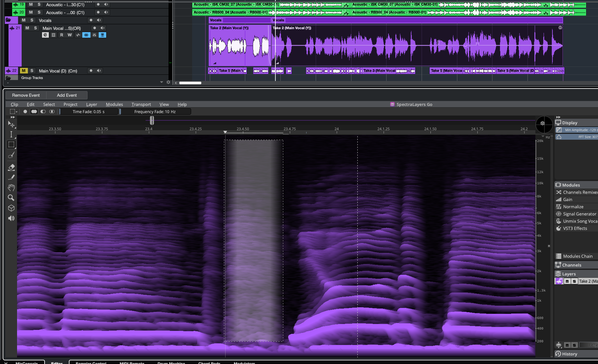The height and width of the screenshot is (364, 598).
Task: Click the Add Event button
Action: point(67,95)
